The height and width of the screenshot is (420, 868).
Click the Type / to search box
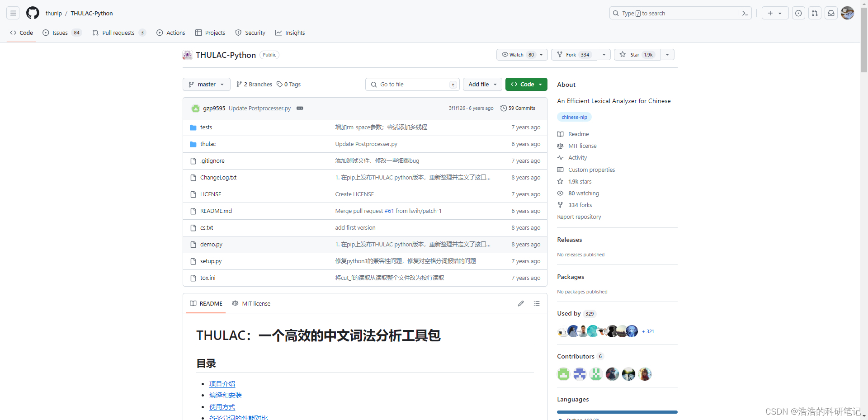tap(674, 13)
